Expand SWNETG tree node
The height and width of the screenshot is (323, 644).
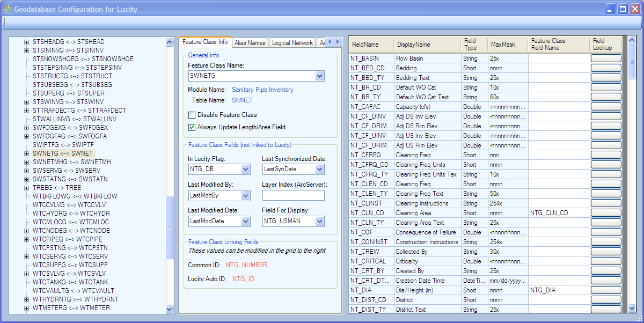click(27, 153)
